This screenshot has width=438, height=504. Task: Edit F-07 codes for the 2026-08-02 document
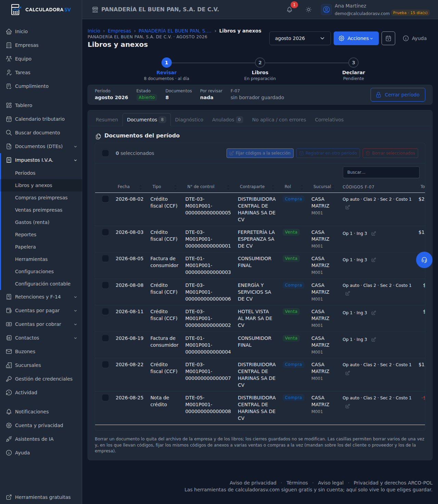tap(348, 207)
